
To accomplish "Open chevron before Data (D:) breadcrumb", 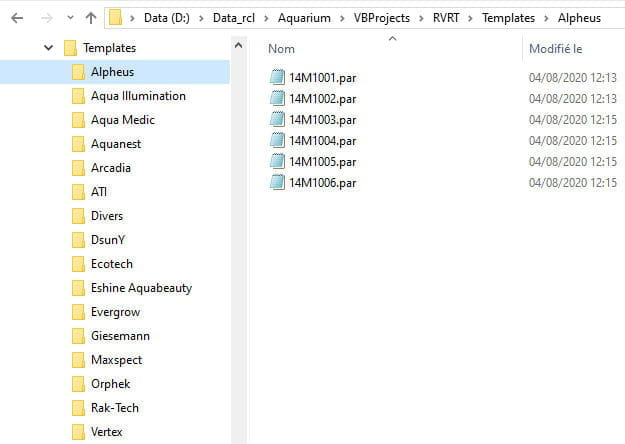I will (132, 18).
